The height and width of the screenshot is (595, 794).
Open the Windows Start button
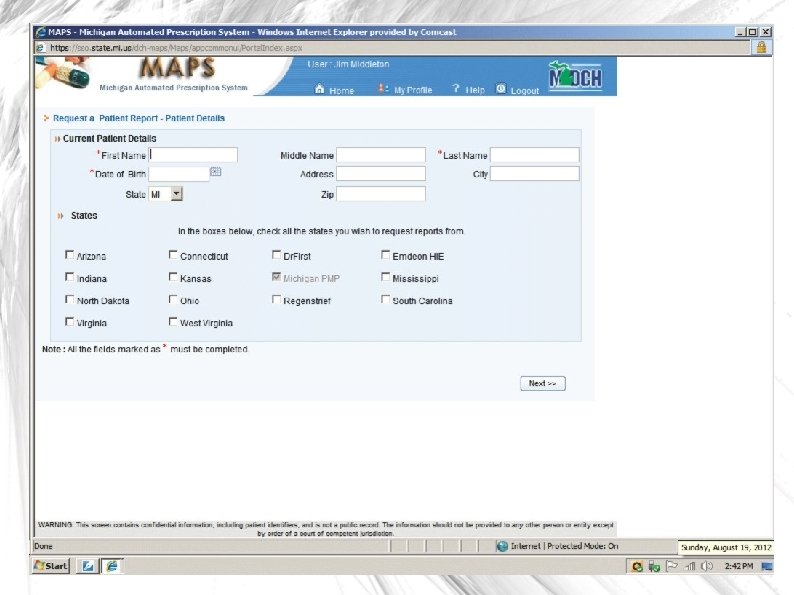coord(51,566)
